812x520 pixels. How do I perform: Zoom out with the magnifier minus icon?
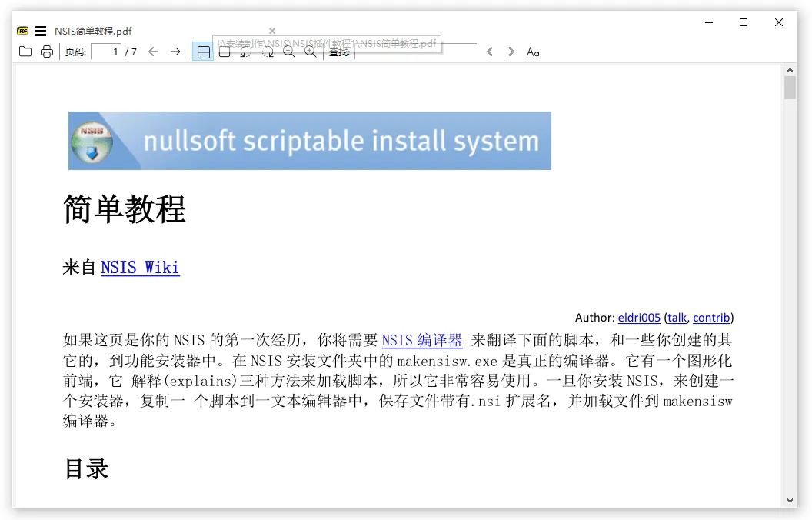click(x=289, y=52)
